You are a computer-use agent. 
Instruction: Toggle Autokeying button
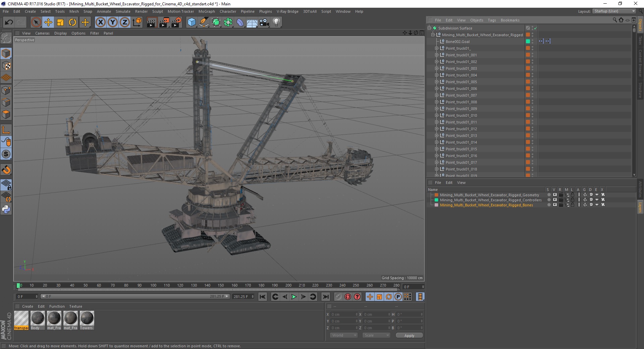(x=348, y=297)
